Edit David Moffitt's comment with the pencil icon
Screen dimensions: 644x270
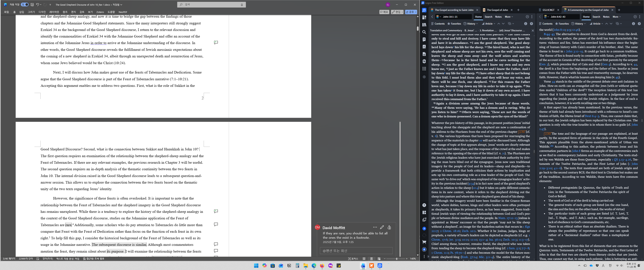(382, 227)
